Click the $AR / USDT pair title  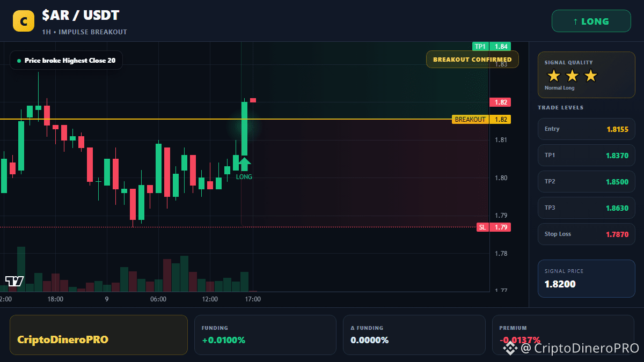(80, 16)
